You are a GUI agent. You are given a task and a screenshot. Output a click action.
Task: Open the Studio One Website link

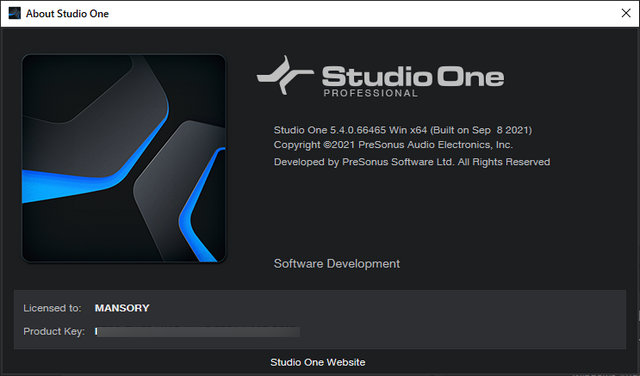click(x=318, y=362)
